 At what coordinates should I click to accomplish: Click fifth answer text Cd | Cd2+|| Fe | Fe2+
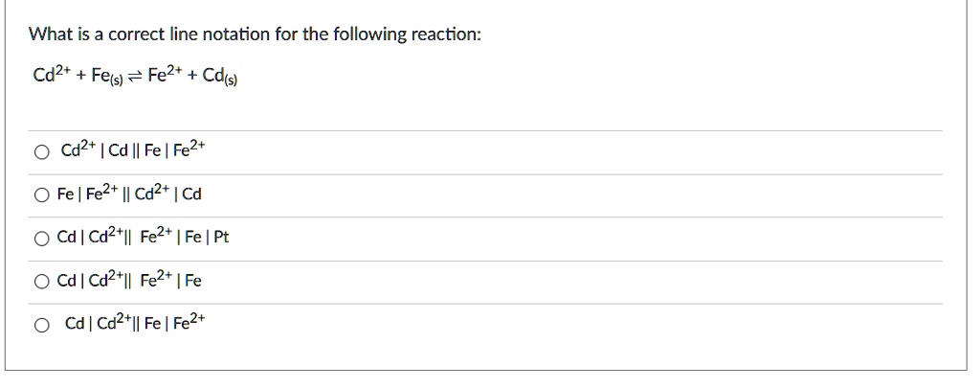point(133,324)
